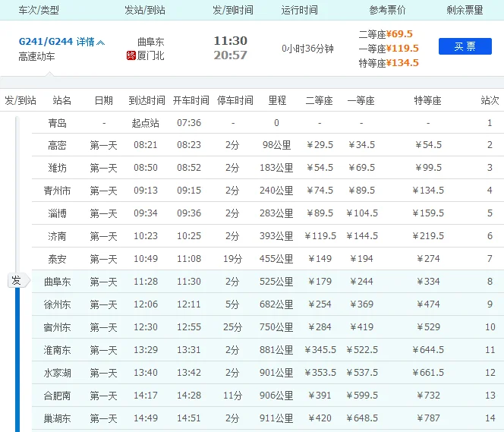Select 发/到时间 column header

point(233,11)
